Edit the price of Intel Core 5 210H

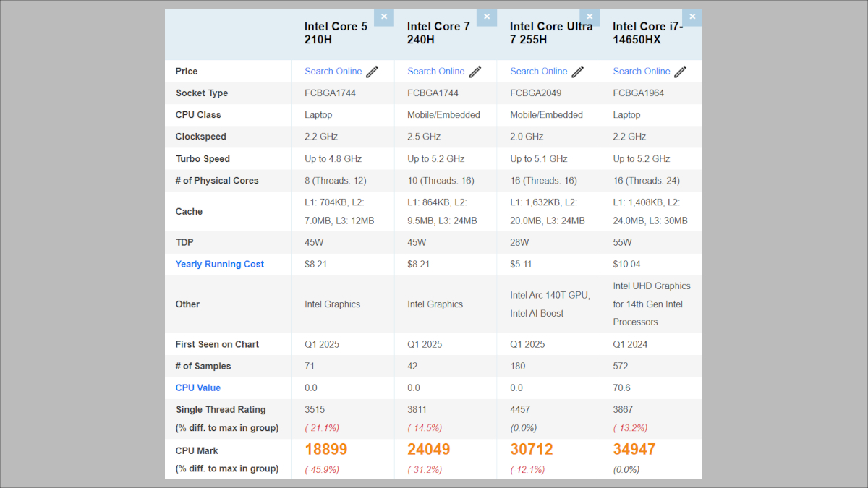(x=371, y=71)
